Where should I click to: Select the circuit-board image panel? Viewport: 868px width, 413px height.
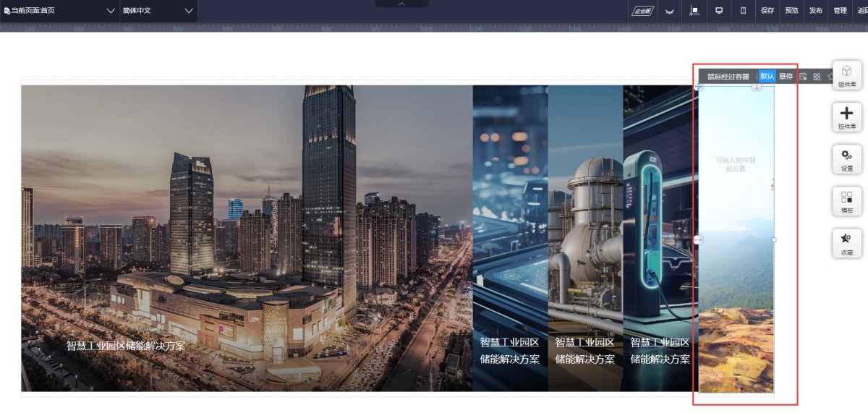511,238
